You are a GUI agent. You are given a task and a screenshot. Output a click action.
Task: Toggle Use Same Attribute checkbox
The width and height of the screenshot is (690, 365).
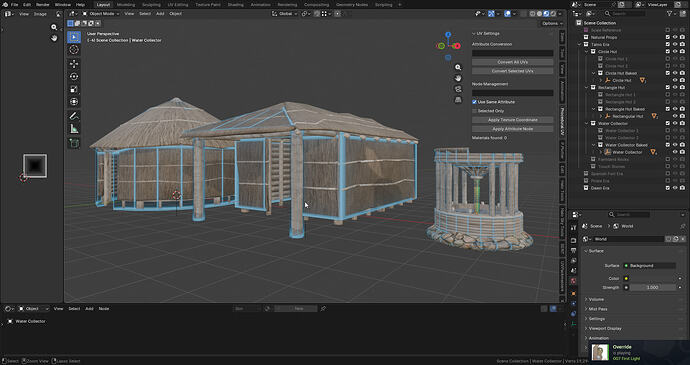[474, 102]
